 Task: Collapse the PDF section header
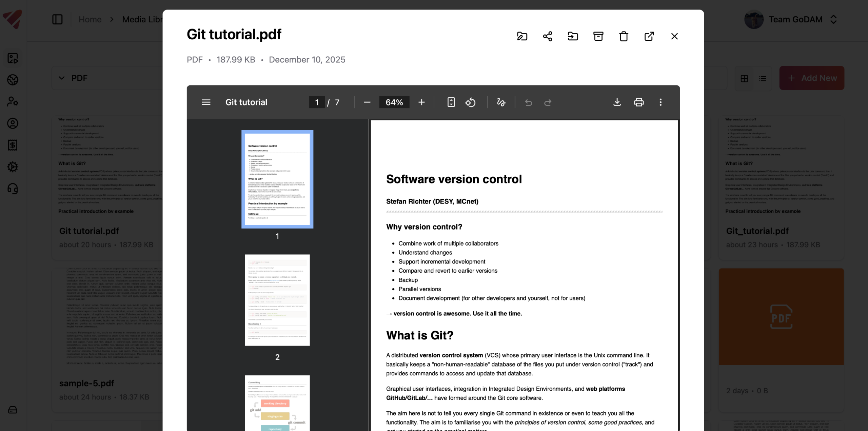[x=61, y=78]
